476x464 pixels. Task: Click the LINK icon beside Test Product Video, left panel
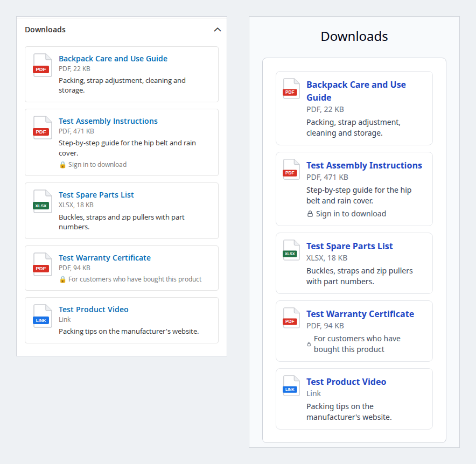[x=42, y=316]
